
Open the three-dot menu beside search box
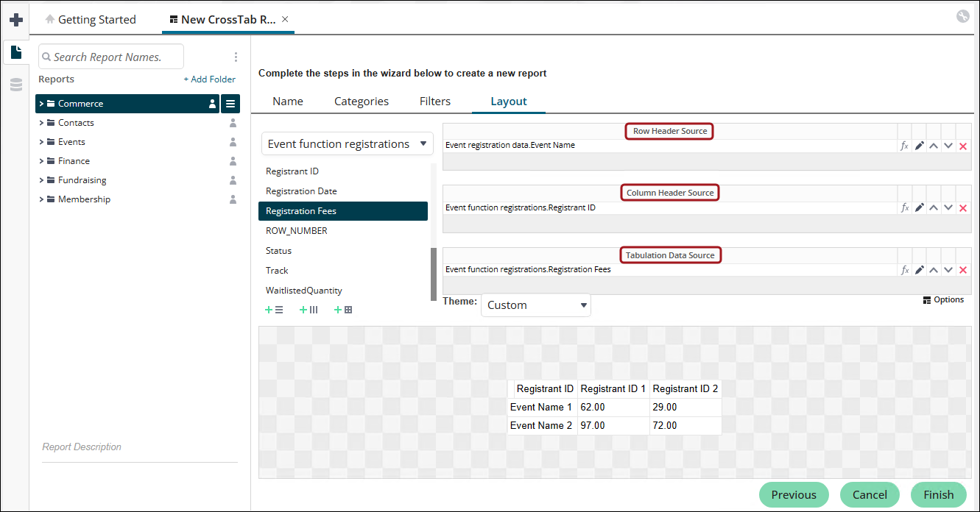(x=236, y=57)
